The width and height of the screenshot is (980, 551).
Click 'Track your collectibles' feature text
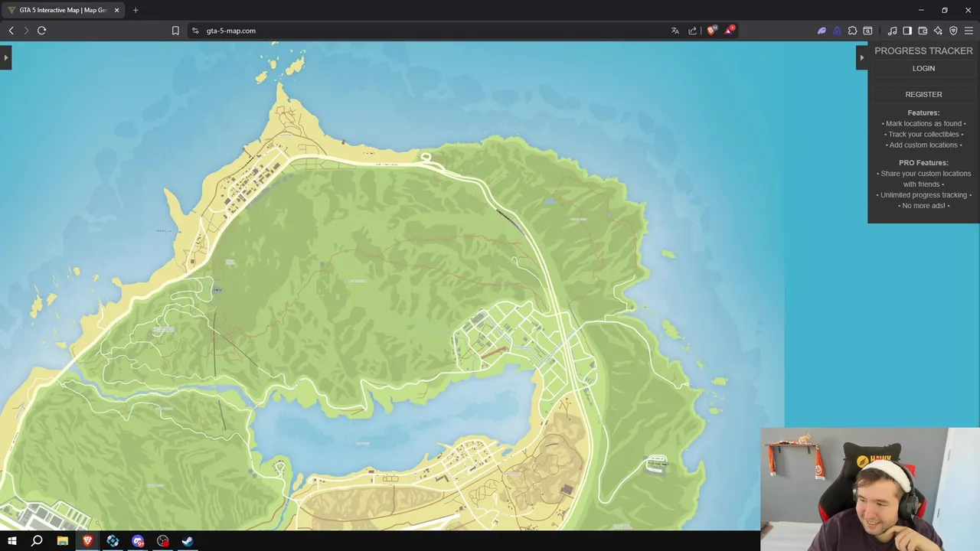coord(923,134)
